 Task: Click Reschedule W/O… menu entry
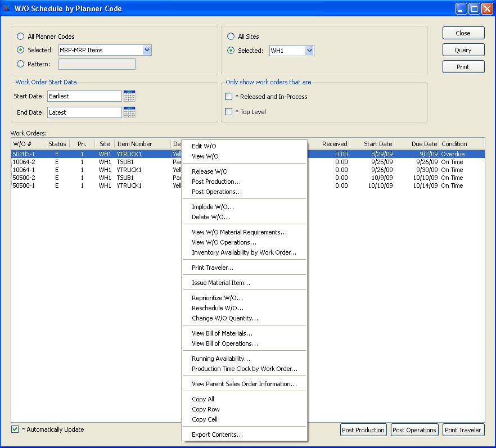coord(218,308)
